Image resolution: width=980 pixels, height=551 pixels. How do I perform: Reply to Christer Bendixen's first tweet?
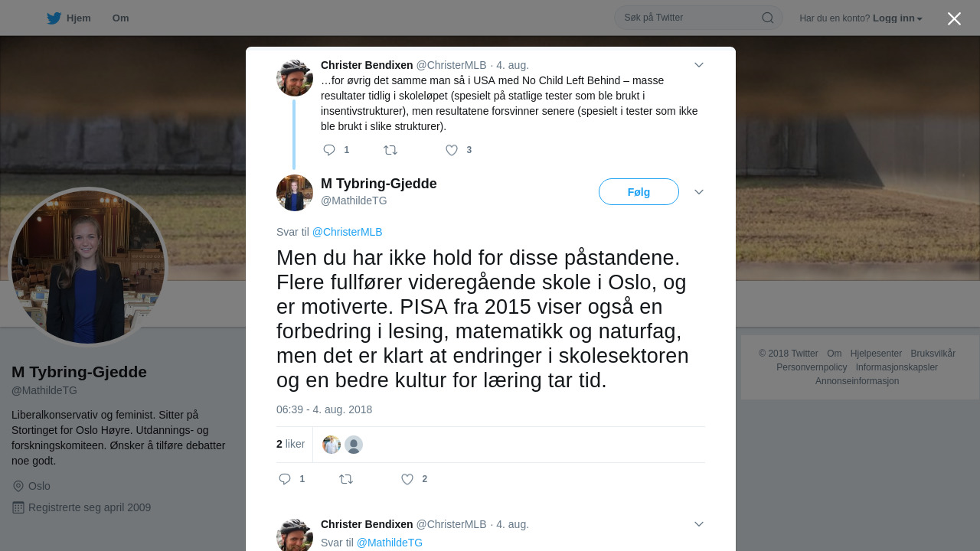(x=329, y=150)
